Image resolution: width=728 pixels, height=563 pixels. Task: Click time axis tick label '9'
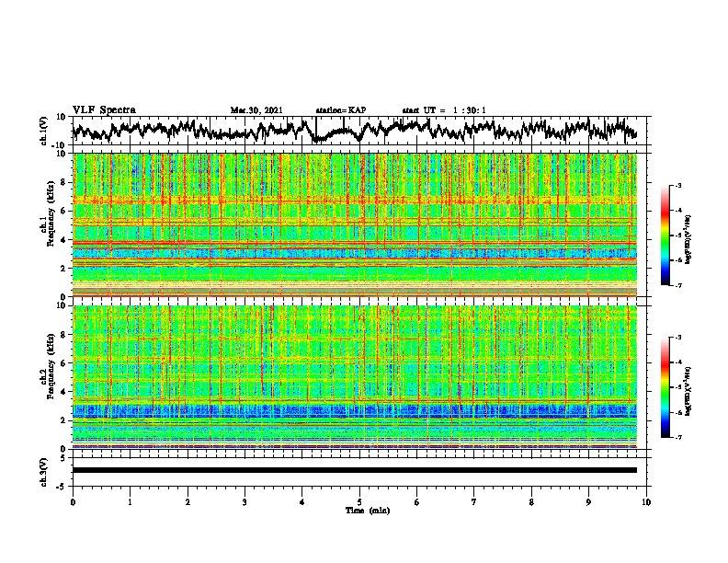pyautogui.click(x=588, y=502)
